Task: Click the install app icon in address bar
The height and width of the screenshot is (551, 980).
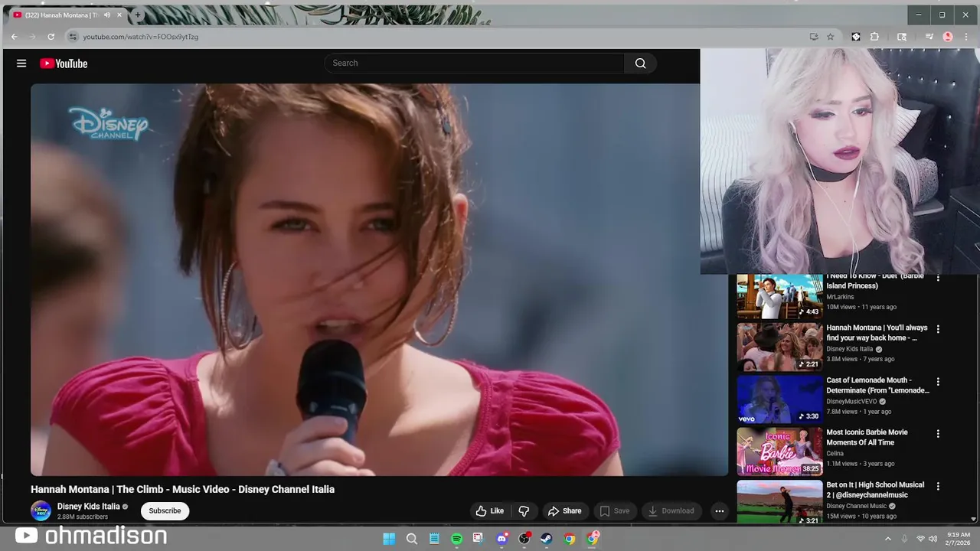Action: (814, 37)
